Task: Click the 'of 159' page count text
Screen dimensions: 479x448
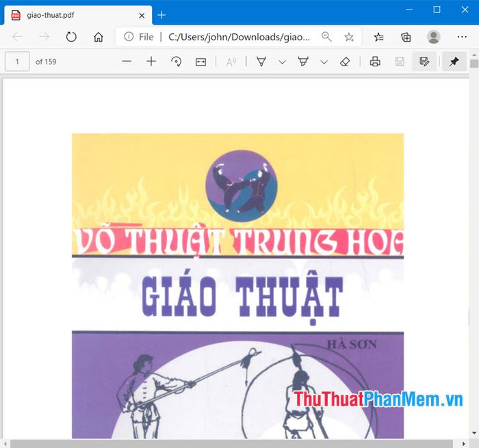Action: click(x=46, y=62)
